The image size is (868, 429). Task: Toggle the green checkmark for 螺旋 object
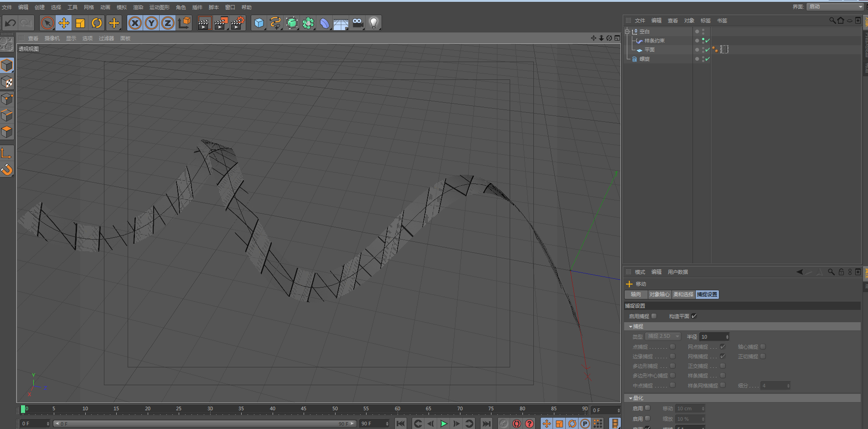(x=708, y=59)
